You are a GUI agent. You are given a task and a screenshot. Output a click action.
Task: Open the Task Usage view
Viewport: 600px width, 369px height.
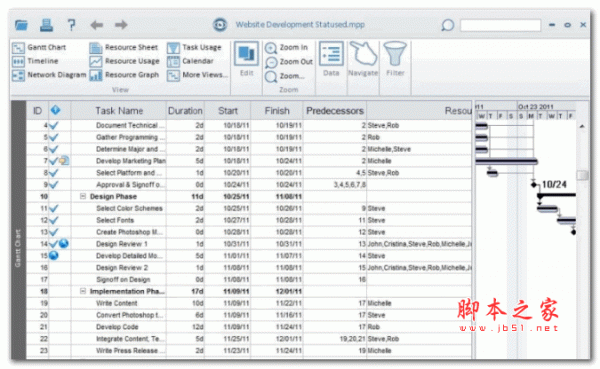[194, 47]
